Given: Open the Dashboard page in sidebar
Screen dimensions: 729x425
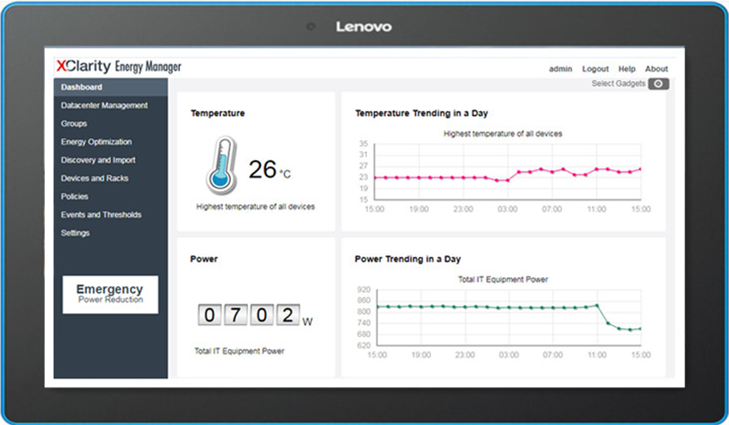Looking at the screenshot, I should tap(81, 87).
